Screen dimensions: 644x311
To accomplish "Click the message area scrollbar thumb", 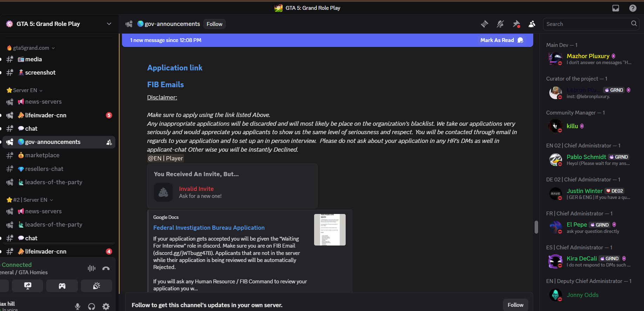I will tap(536, 227).
